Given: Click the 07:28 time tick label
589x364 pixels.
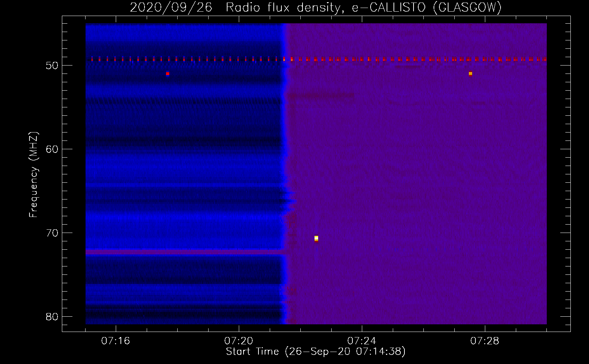Looking at the screenshot, I should [x=485, y=341].
